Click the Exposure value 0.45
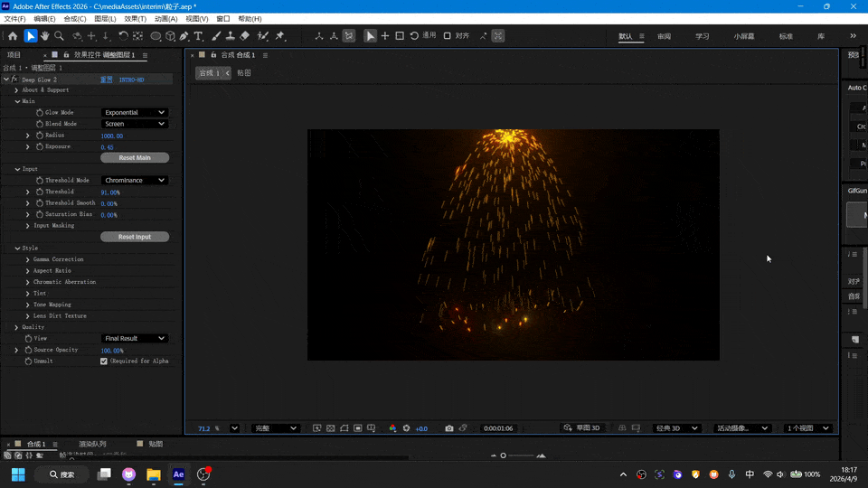868x488 pixels. pos(107,147)
